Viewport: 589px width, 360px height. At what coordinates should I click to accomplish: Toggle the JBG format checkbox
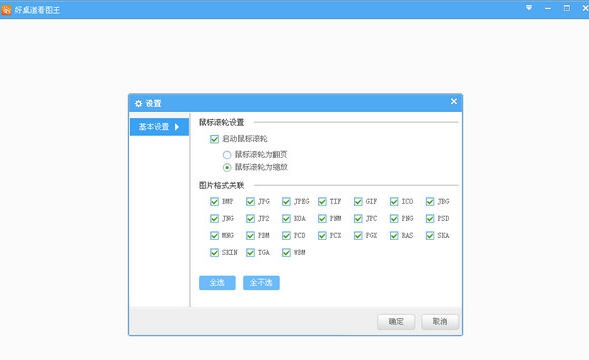tap(430, 202)
